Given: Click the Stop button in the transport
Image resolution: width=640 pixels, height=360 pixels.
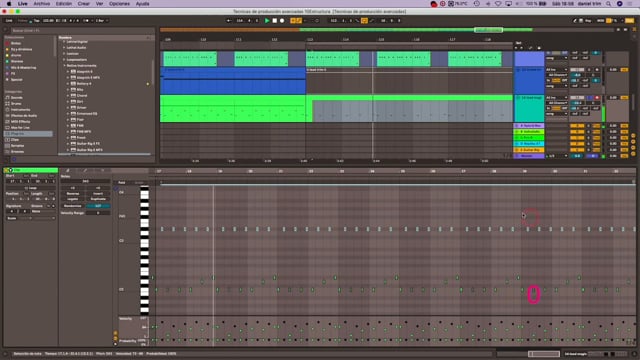Looking at the screenshot, I should [275, 20].
